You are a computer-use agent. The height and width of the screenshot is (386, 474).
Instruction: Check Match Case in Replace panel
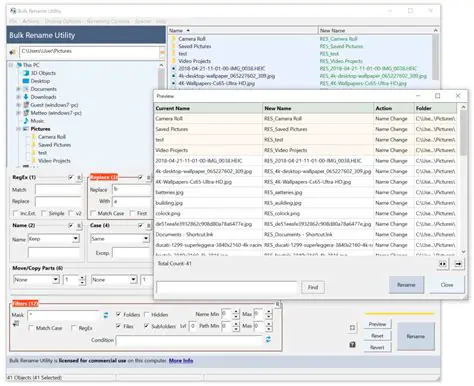pos(93,213)
